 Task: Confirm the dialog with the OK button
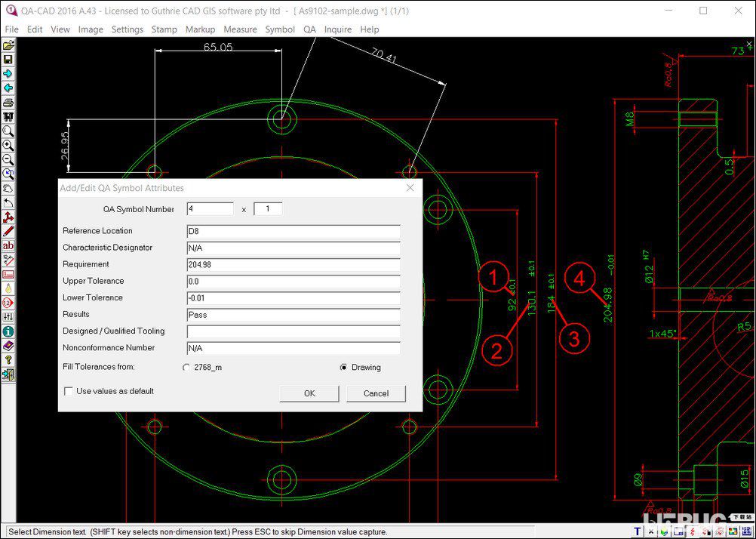click(309, 393)
